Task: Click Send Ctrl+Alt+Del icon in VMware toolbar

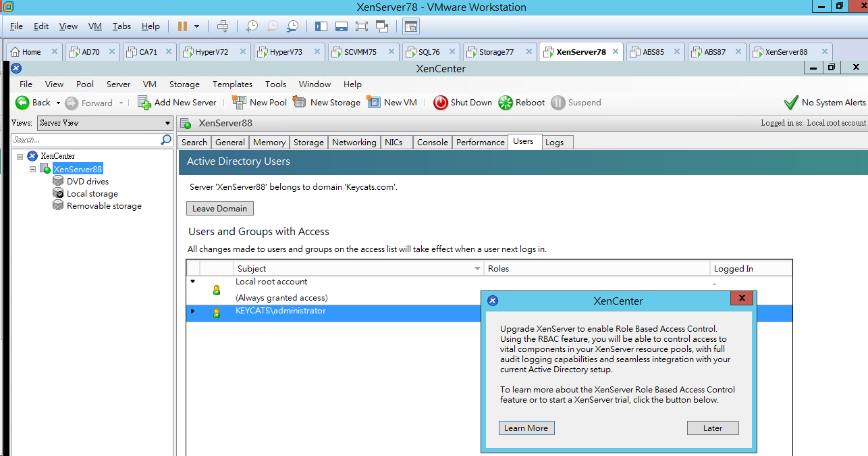Action: tap(223, 26)
